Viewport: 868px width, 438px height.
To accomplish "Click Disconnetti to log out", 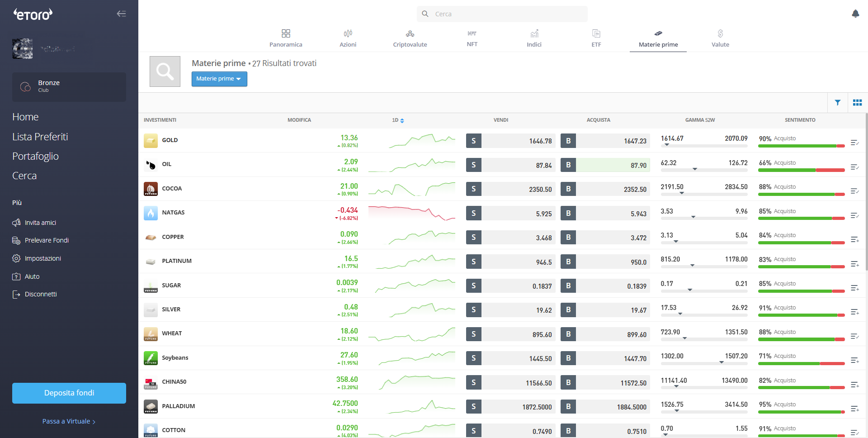I will point(35,294).
